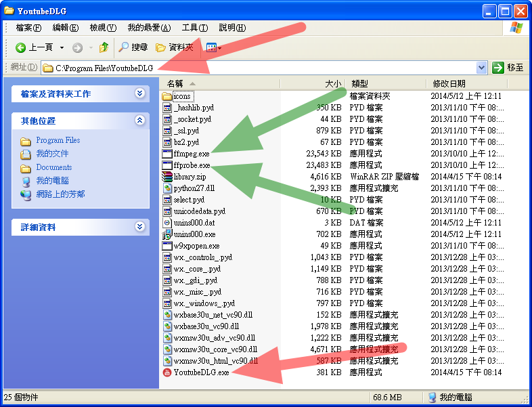Click the type text WinRAR ZIP 壓縮檔

(384, 177)
